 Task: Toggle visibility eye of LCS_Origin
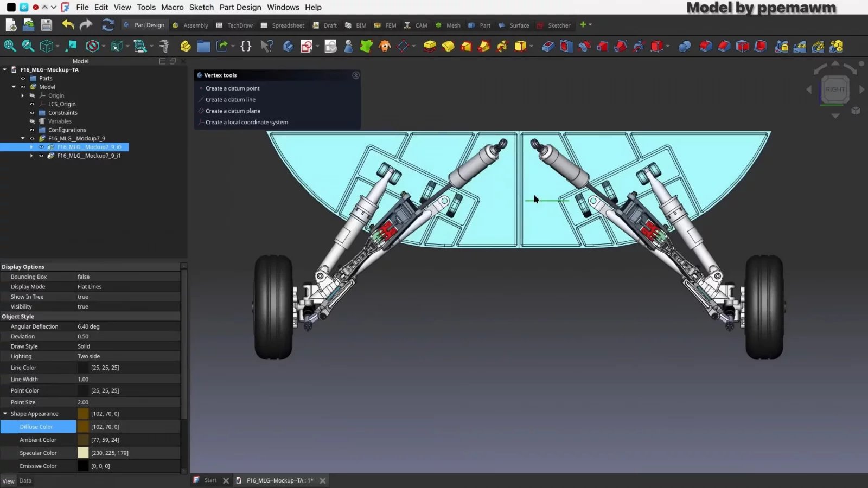click(x=32, y=104)
